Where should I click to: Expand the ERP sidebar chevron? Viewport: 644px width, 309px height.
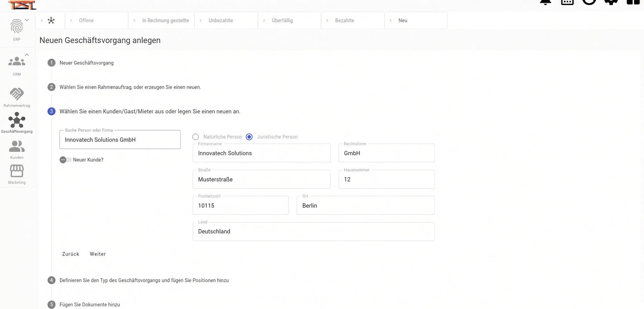(27, 20)
